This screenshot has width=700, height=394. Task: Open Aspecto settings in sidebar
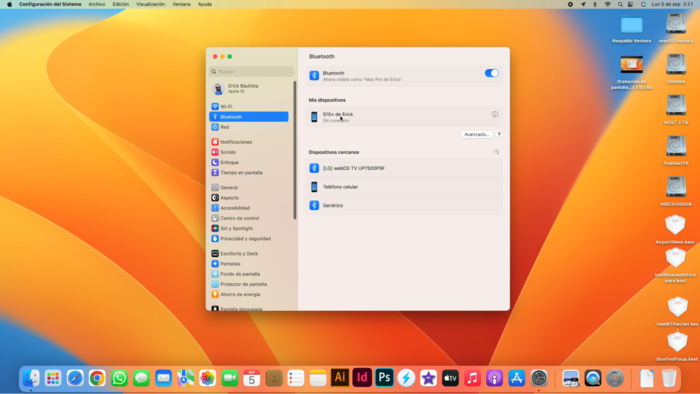(249, 198)
